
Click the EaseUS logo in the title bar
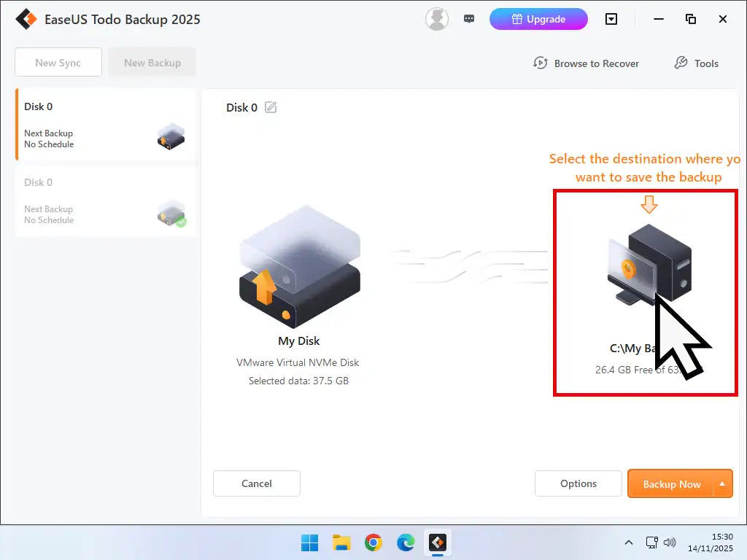click(x=27, y=19)
